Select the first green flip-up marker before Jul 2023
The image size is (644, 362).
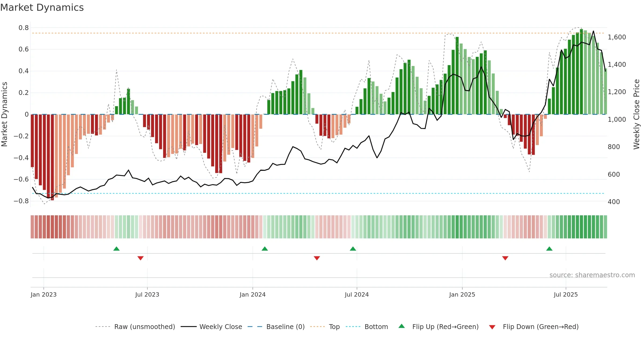(x=116, y=249)
